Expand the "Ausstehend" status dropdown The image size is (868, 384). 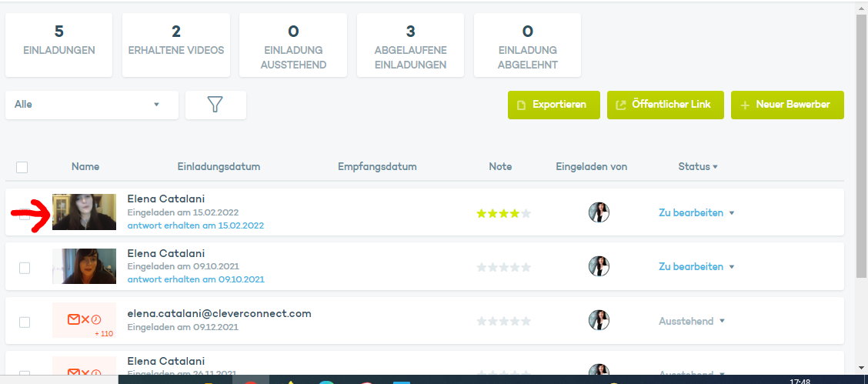pos(691,321)
